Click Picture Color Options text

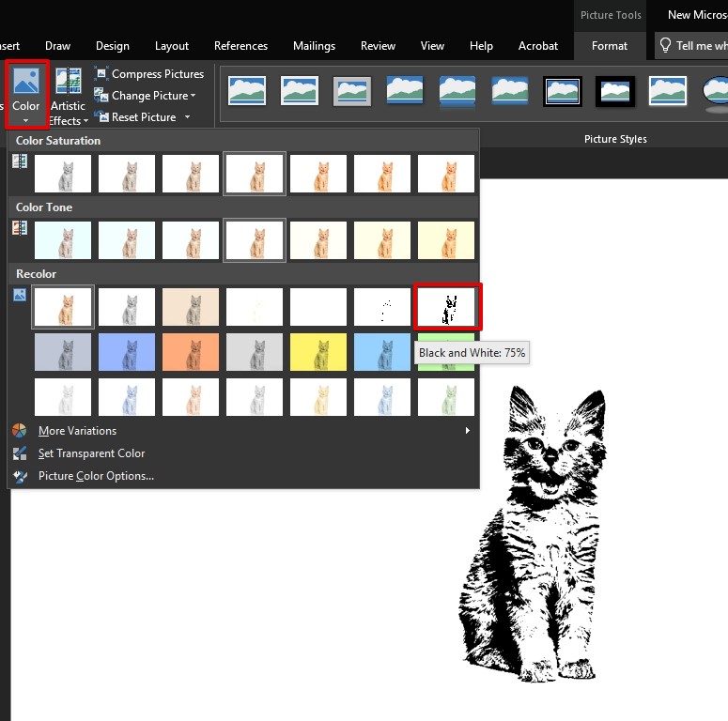tap(96, 476)
